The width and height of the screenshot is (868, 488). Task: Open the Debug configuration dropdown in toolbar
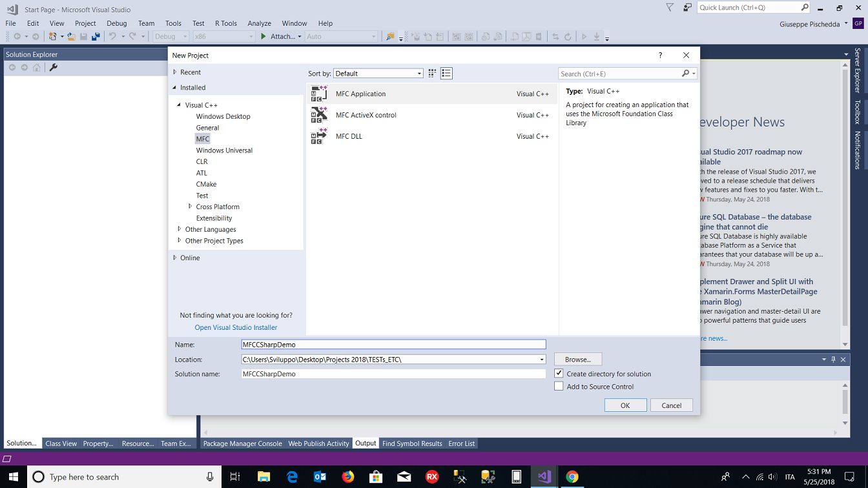(x=170, y=37)
